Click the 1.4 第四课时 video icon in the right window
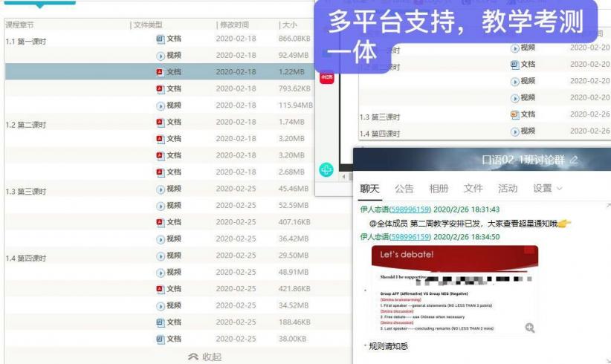This screenshot has height=364, width=611. (x=515, y=131)
